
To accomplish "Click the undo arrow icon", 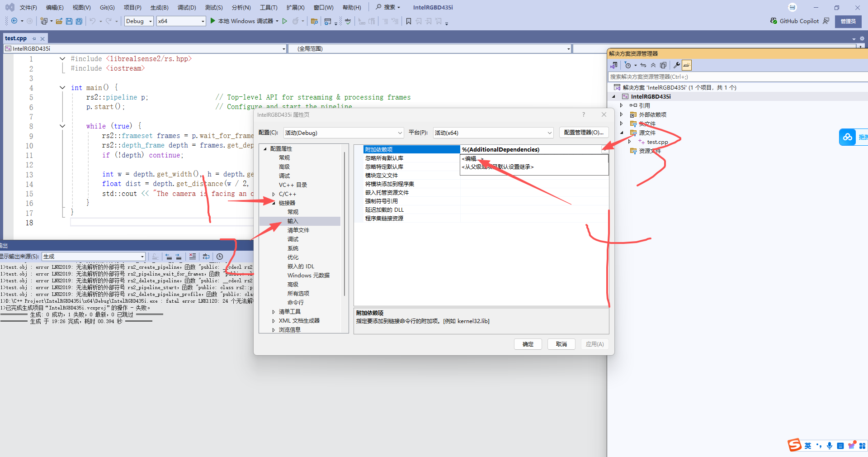I will (x=93, y=21).
